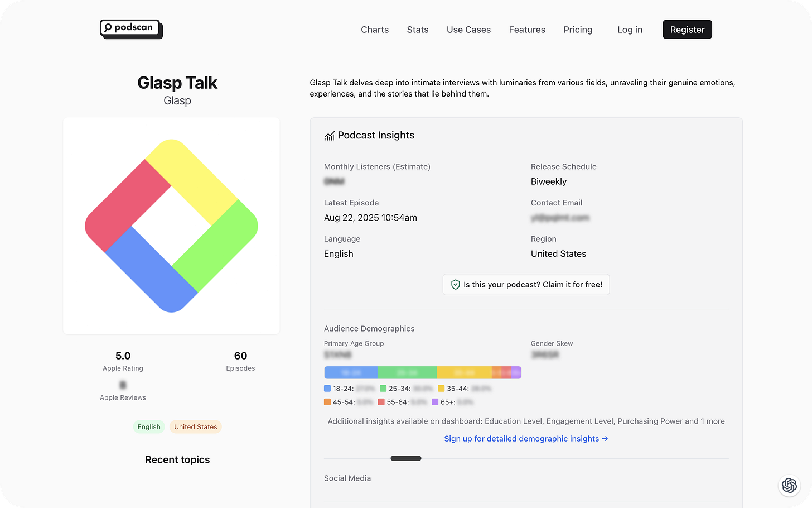Sign up for detailed demographic insights
The image size is (812, 508).
tap(526, 439)
